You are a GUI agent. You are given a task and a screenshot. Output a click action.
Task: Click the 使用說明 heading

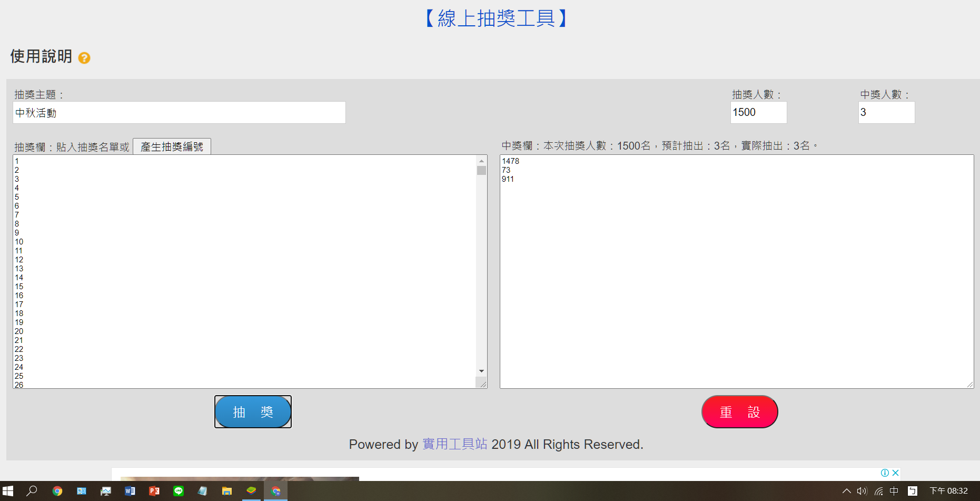[x=41, y=56]
